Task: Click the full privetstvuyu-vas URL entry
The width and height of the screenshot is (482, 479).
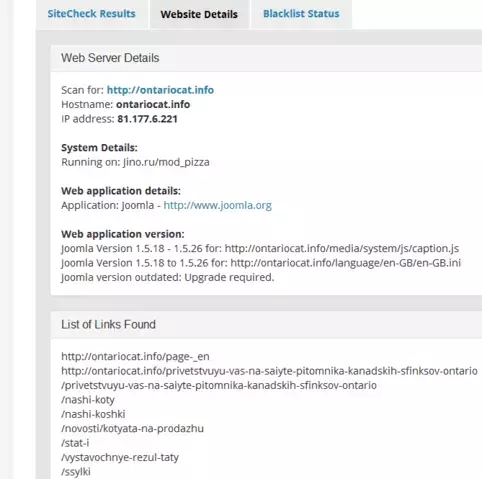Action: (269, 371)
